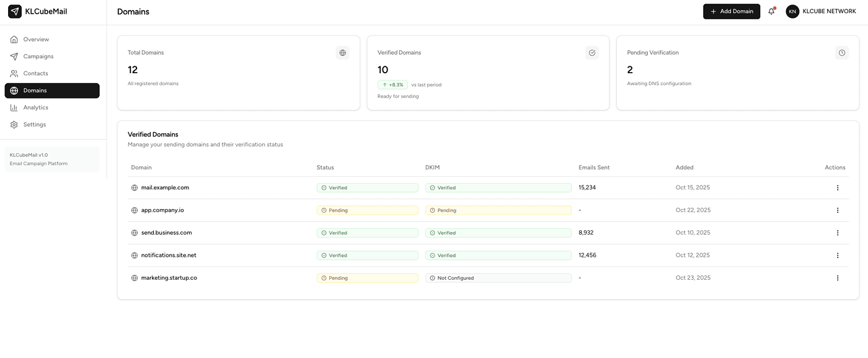Open Campaigns page from sidebar
Image resolution: width=868 pixels, height=358 pixels.
tap(38, 56)
